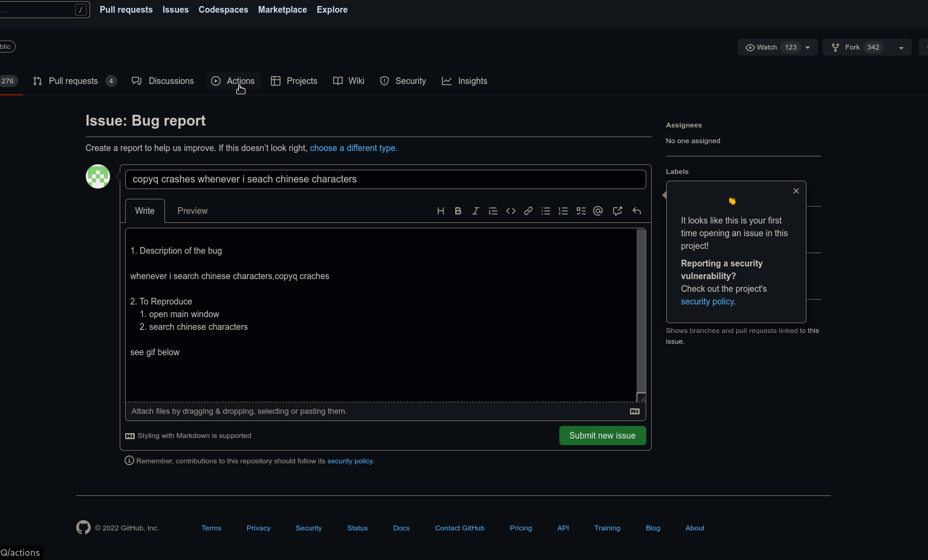The height and width of the screenshot is (560, 928).
Task: Apply italic formatting icon
Action: click(476, 211)
